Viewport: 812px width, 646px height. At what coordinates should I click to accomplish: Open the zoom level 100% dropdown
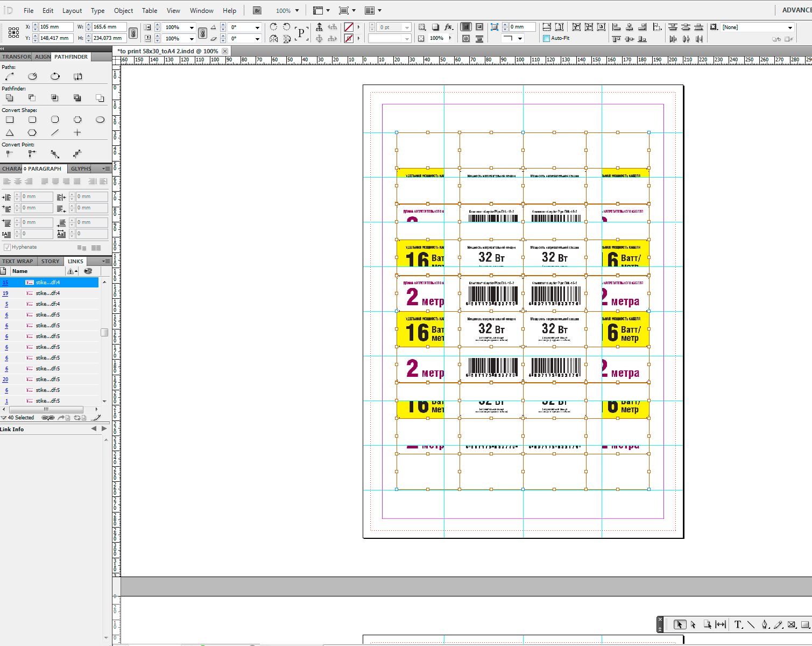[296, 10]
